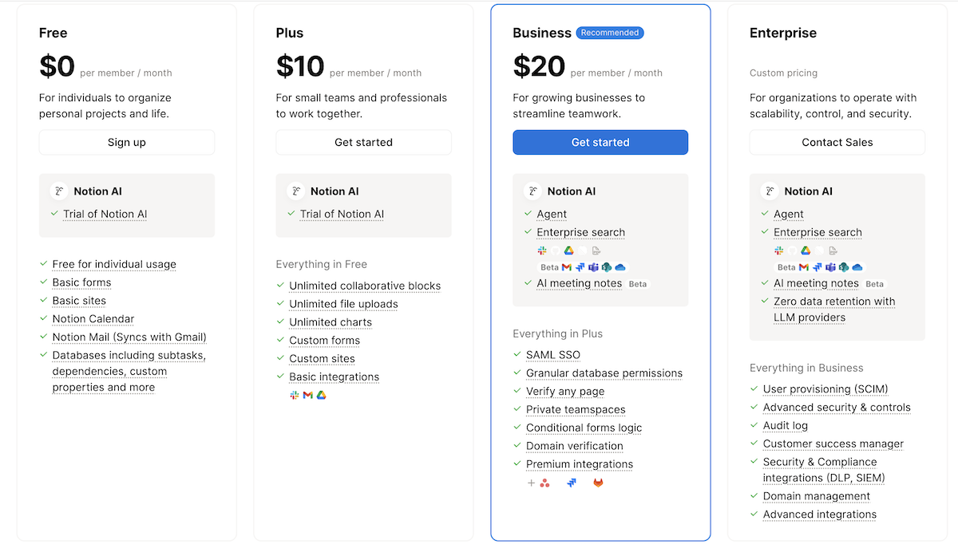Select the Microsoft Teams icon in the Beta row
This screenshot has height=560, width=958.
coord(593,266)
